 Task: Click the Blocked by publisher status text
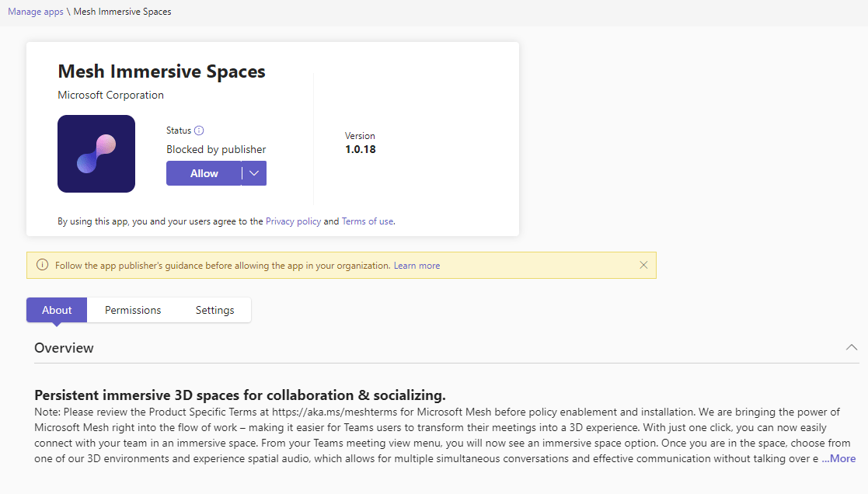[216, 149]
